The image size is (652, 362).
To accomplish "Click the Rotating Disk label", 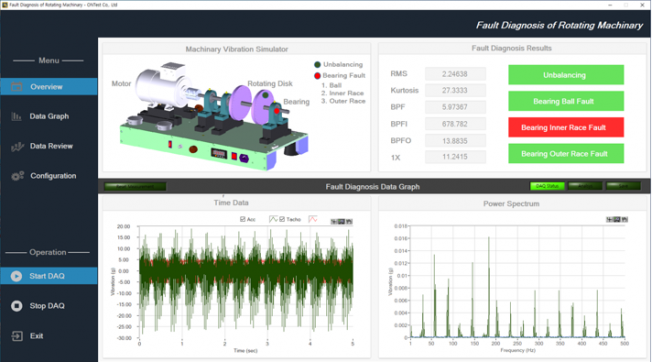I will 270,84.
